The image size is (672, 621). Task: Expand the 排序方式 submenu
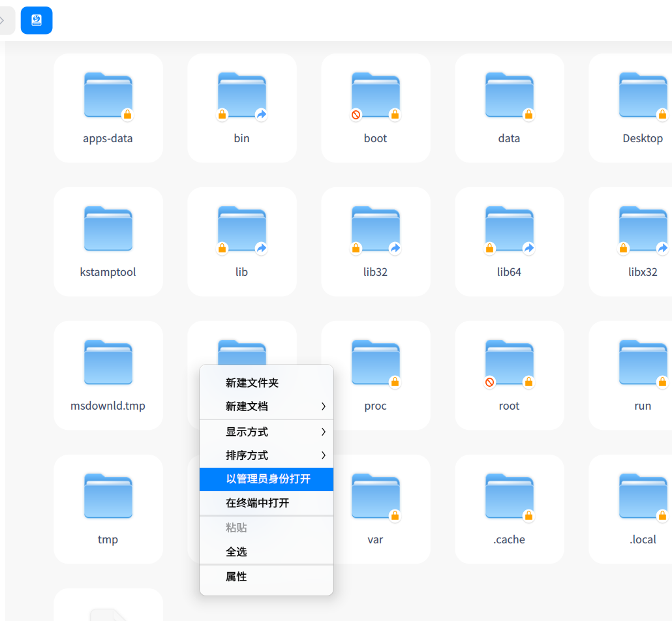click(x=266, y=455)
